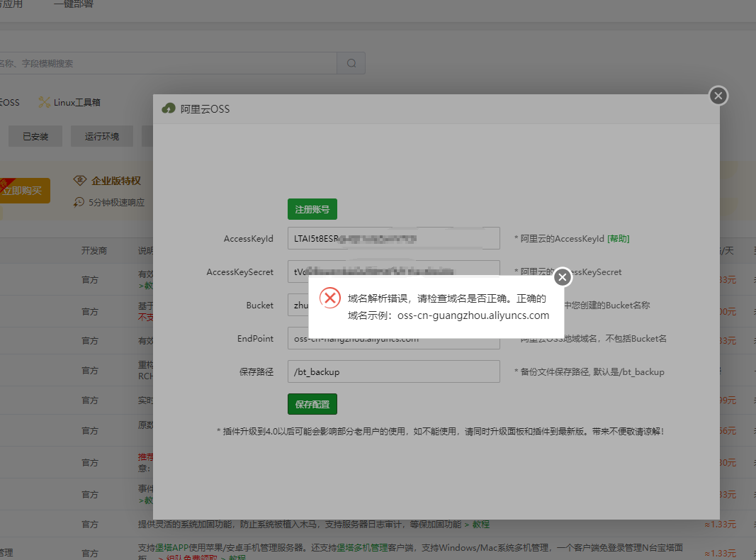Focus the 保存路径 input field
The width and height of the screenshot is (756, 560).
[394, 371]
